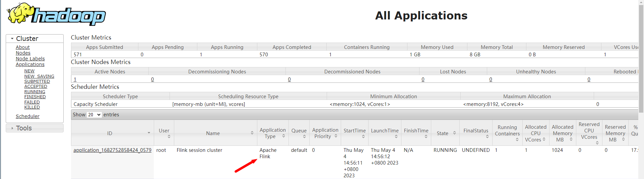
Task: Click the root user cell
Action: pos(161,150)
